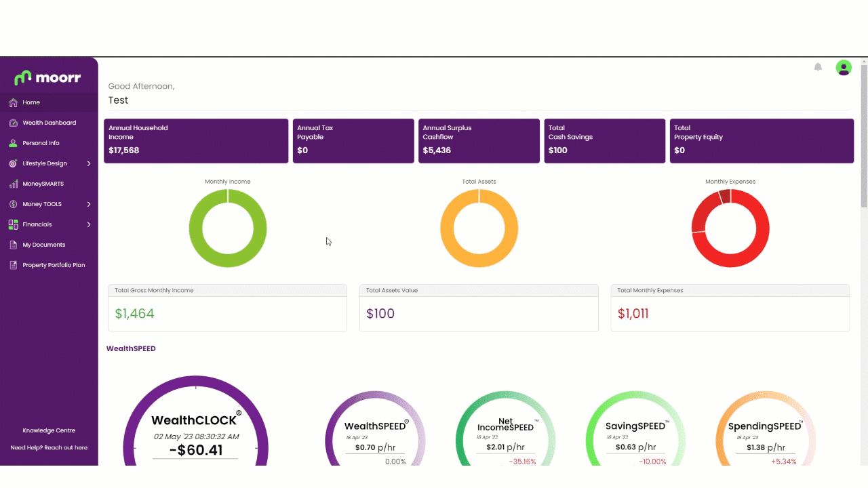Click the Total Monthly Expenses $1,011 figure
Viewport: 868px width, 488px height.
[633, 314]
